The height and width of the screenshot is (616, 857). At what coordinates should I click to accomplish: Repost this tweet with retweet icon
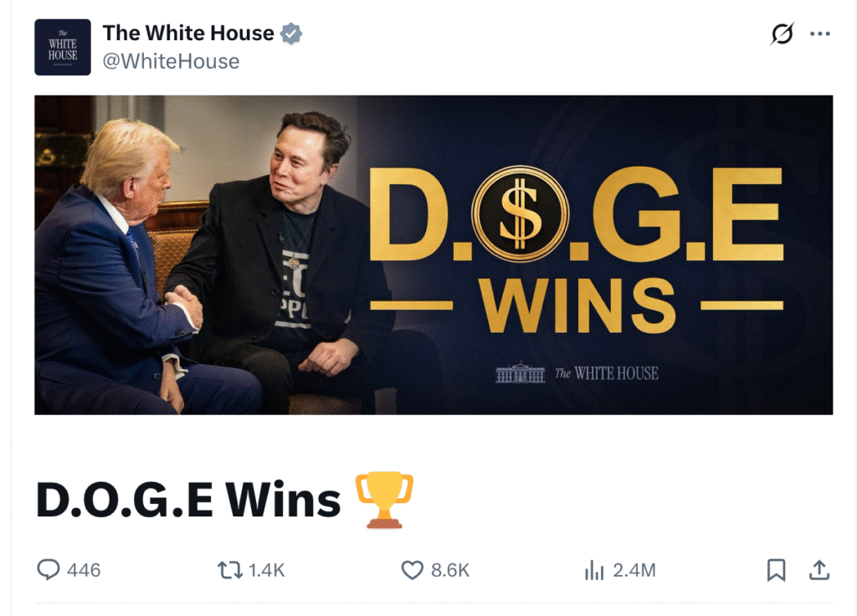point(229,570)
